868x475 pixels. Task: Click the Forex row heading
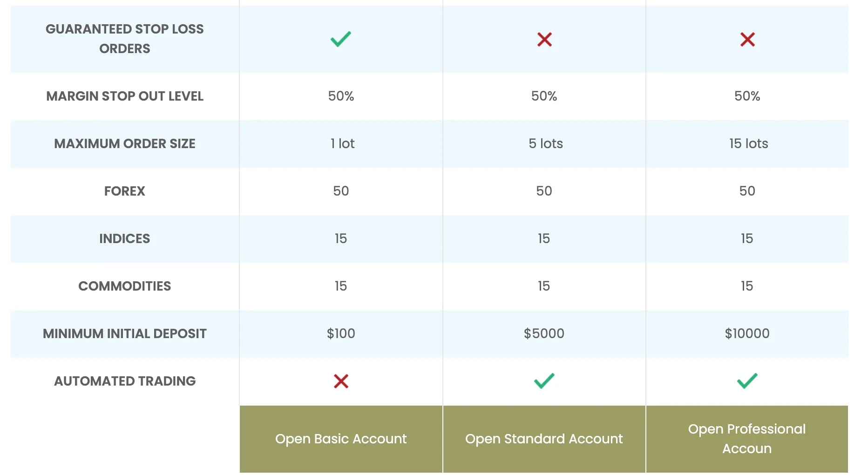[125, 191]
